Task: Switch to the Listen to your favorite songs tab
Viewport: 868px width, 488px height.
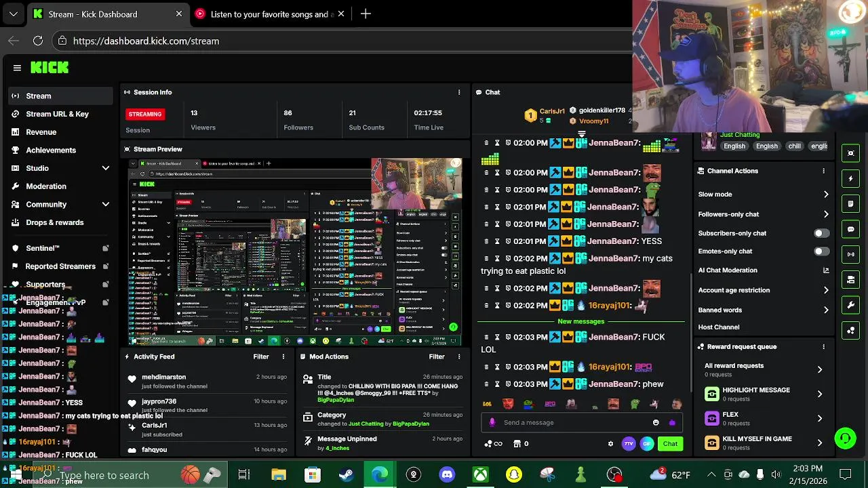Action: tap(269, 14)
